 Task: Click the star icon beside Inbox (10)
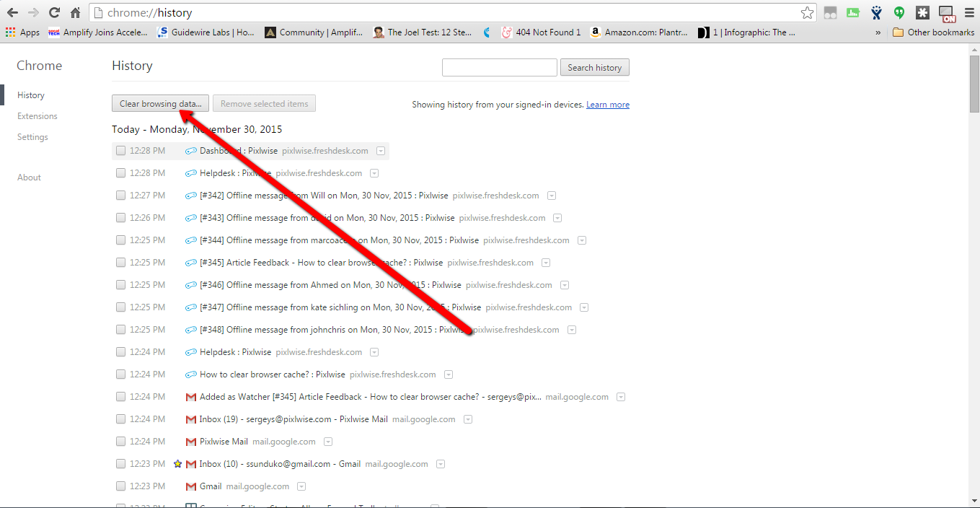point(178,464)
